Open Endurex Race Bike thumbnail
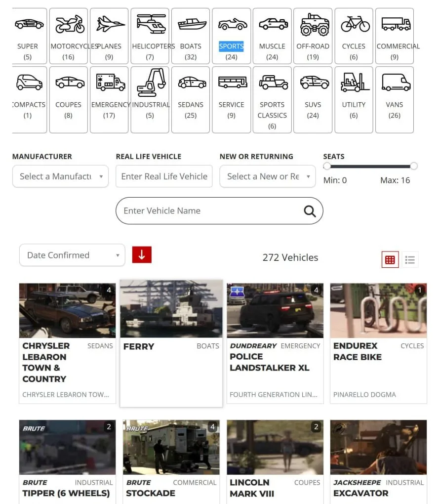439x504 pixels. tap(378, 310)
